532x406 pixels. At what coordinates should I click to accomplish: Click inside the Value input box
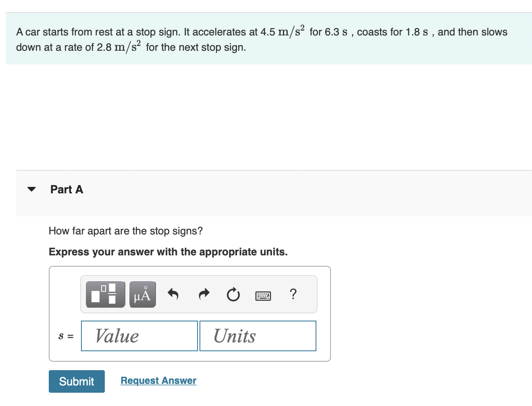(x=139, y=336)
